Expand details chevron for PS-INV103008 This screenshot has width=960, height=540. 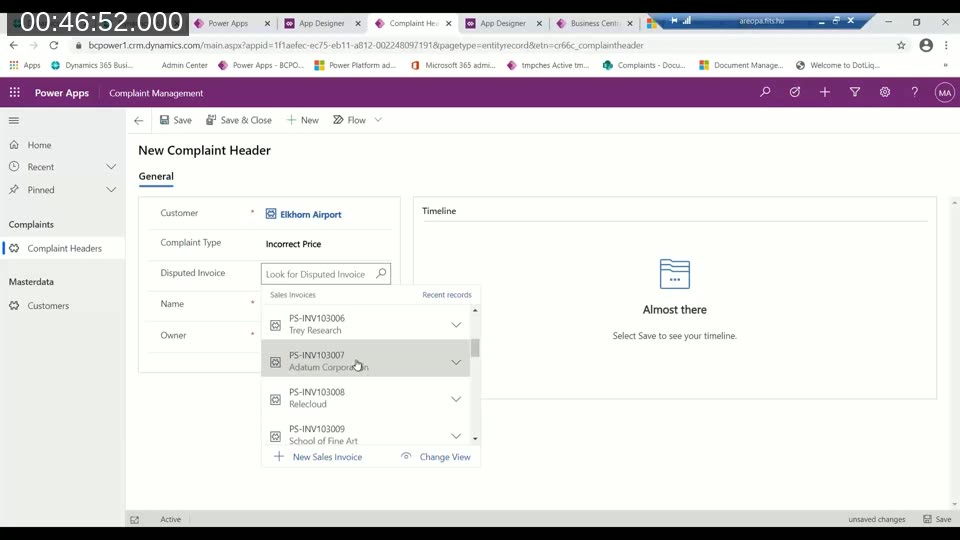pos(456,399)
